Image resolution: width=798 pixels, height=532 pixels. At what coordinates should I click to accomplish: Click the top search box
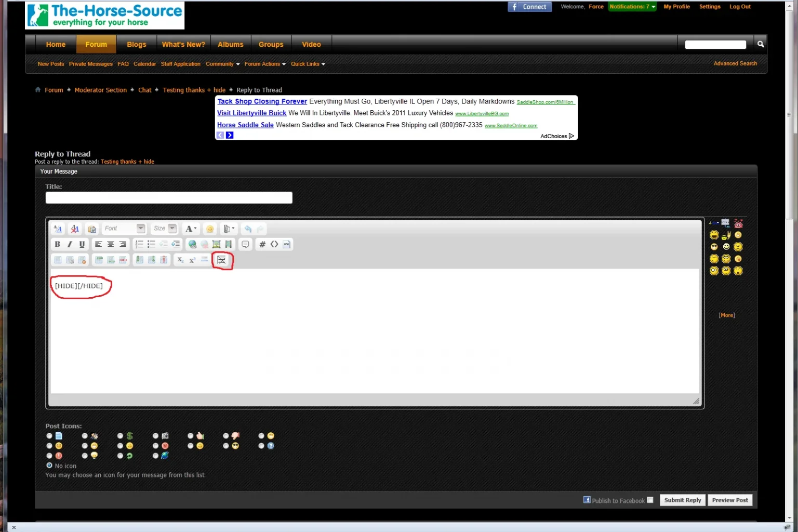715,45
